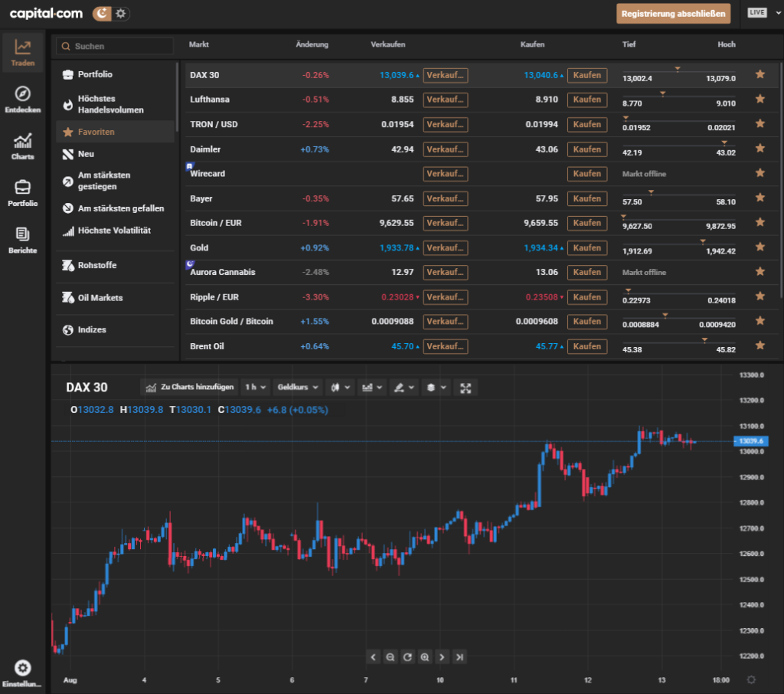Open the Entdecken compass icon in sidebar

pyautogui.click(x=22, y=100)
